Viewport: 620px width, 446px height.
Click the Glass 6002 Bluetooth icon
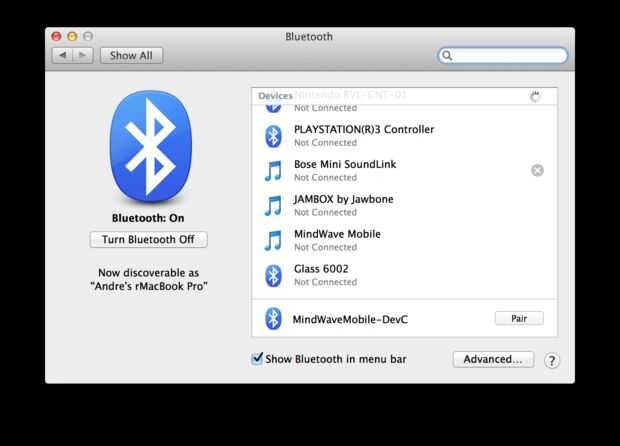point(273,275)
